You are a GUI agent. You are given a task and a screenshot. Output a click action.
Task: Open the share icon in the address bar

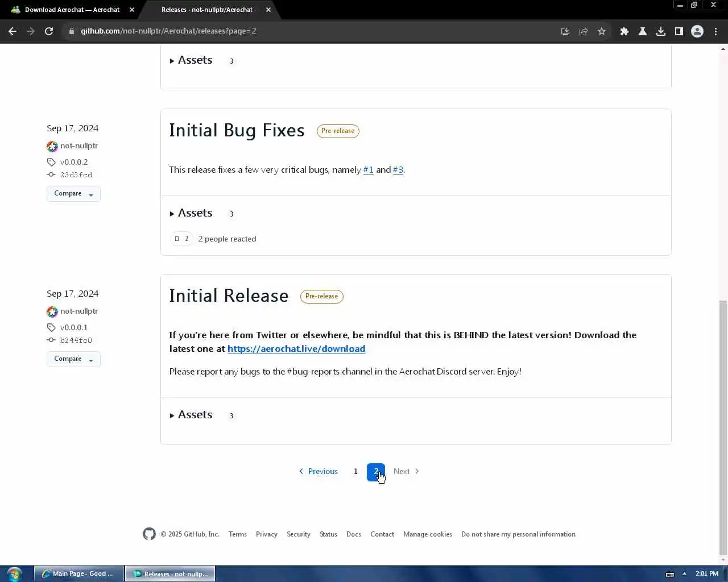click(584, 31)
